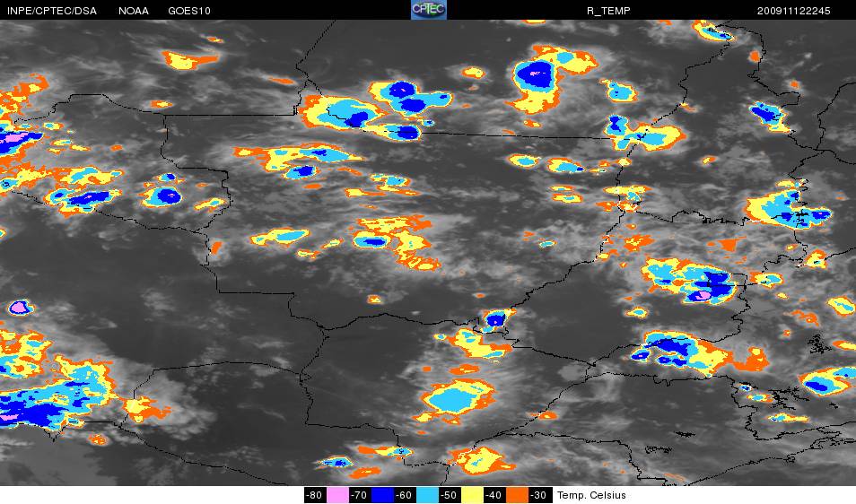Click the GOES10 satellite label
This screenshot has height=504, width=856.
pyautogui.click(x=189, y=11)
